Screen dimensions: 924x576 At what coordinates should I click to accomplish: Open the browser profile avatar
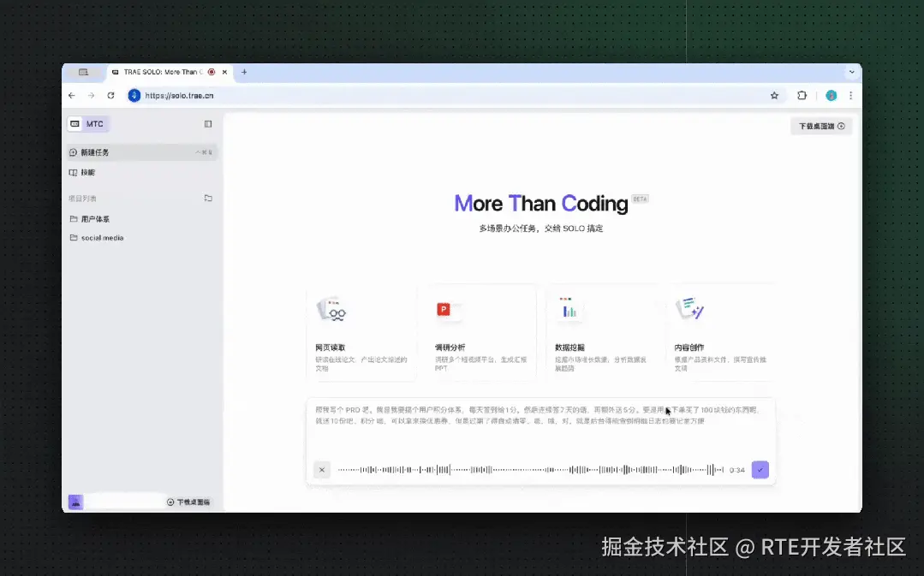click(831, 95)
